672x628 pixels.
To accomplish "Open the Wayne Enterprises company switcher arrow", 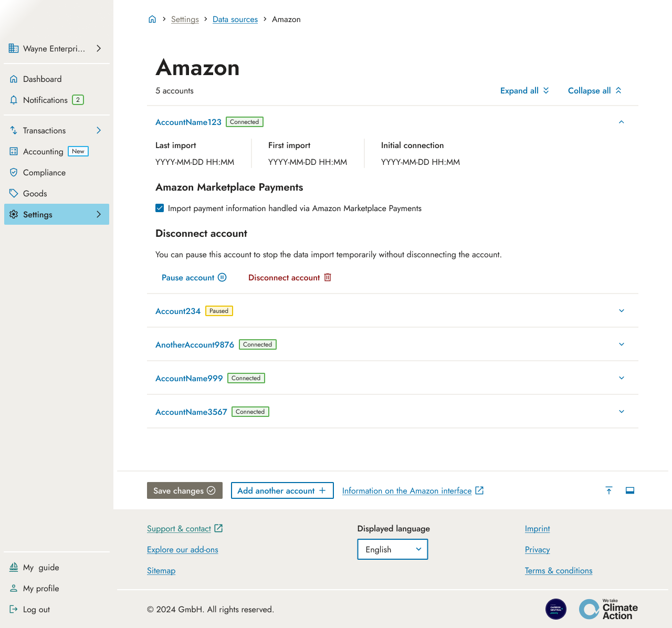I will (99, 48).
